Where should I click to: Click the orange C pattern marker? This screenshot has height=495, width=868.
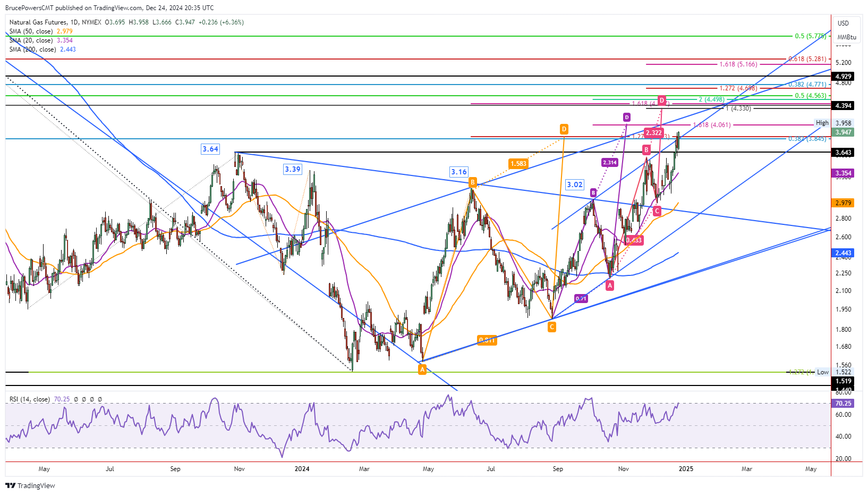[552, 327]
